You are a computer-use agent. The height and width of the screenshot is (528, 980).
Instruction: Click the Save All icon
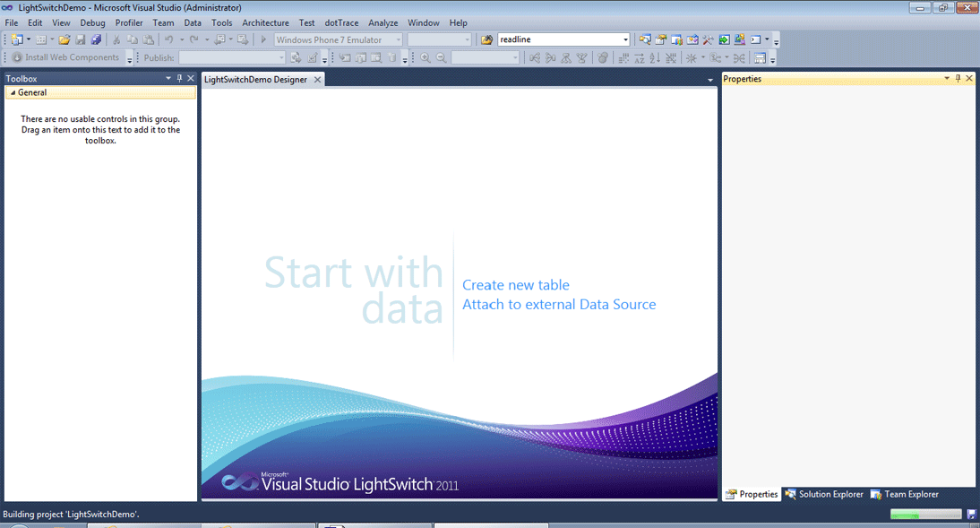coord(96,39)
